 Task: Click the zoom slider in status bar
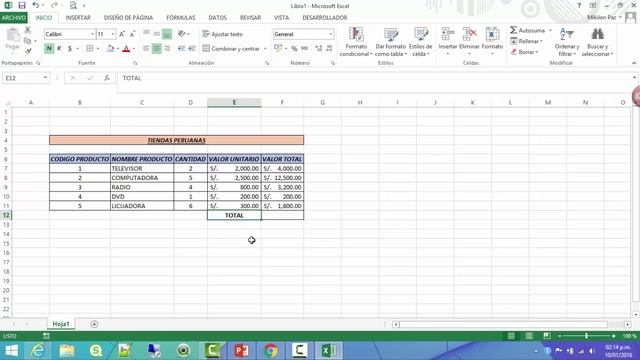pyautogui.click(x=587, y=336)
